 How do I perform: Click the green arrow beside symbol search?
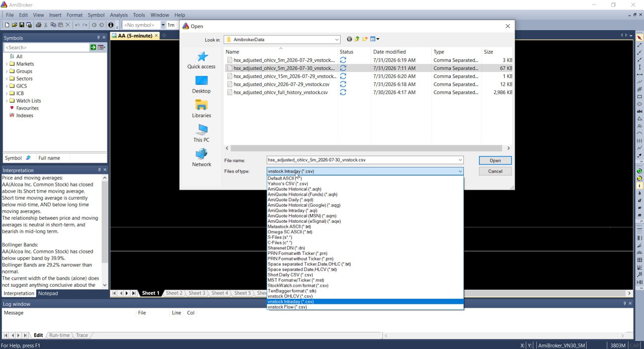[93, 47]
